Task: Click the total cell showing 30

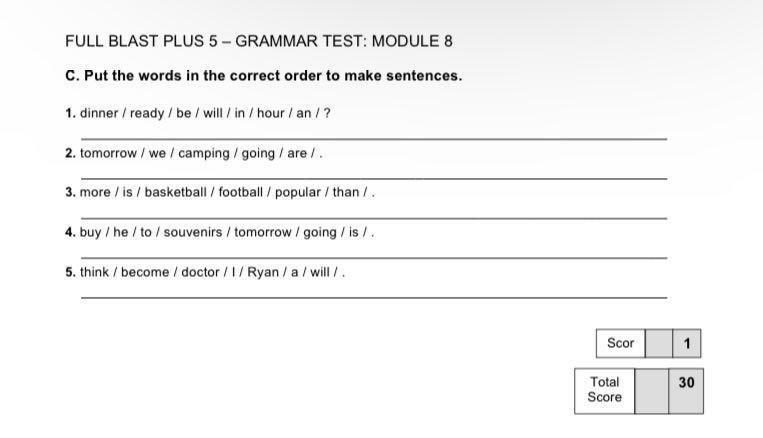Action: click(685, 382)
